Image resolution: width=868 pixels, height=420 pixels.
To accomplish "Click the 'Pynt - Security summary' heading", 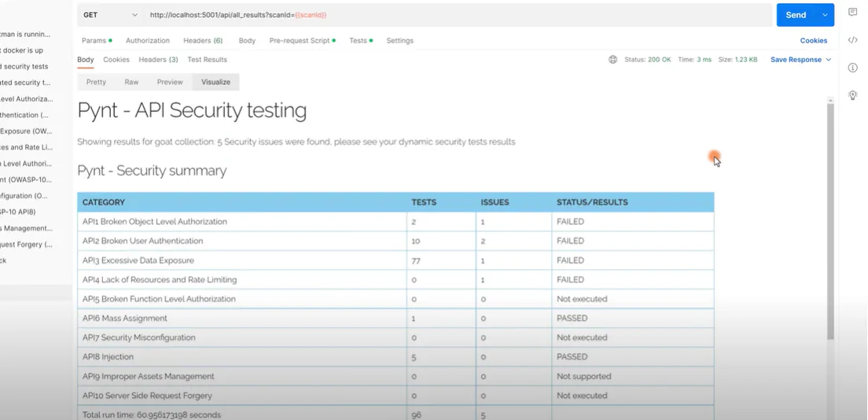I will pyautogui.click(x=152, y=171).
